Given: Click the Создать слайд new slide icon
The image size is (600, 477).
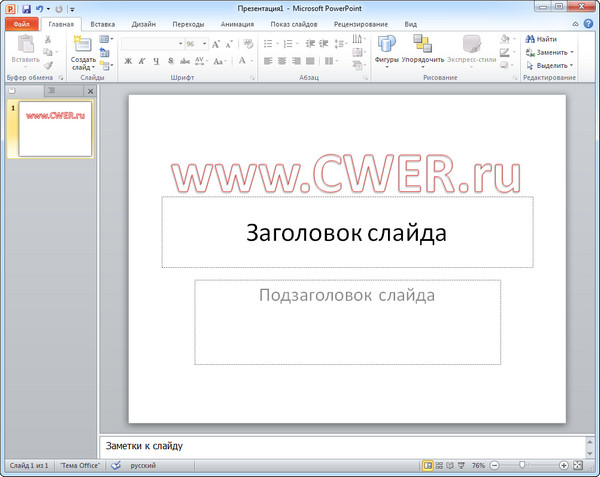Looking at the screenshot, I should 83,44.
